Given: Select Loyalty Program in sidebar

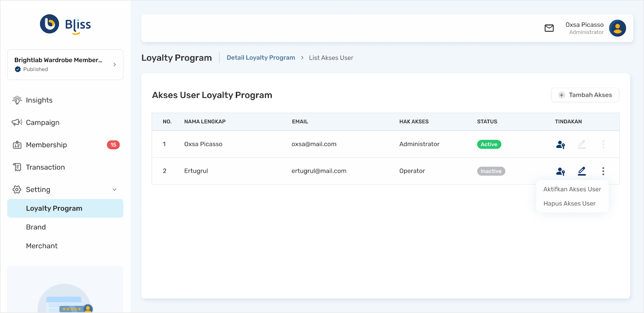Looking at the screenshot, I should (x=65, y=208).
